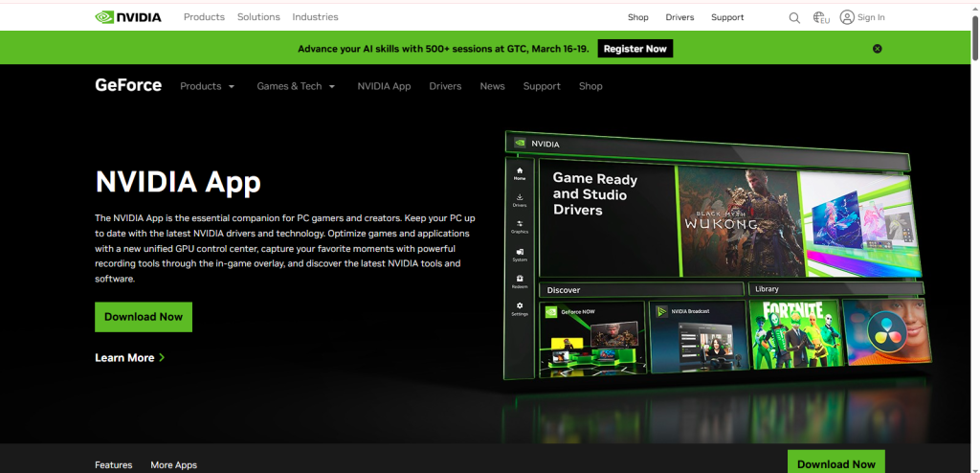Image resolution: width=980 pixels, height=473 pixels.
Task: Click the NVIDIA App page heading
Action: (x=178, y=182)
